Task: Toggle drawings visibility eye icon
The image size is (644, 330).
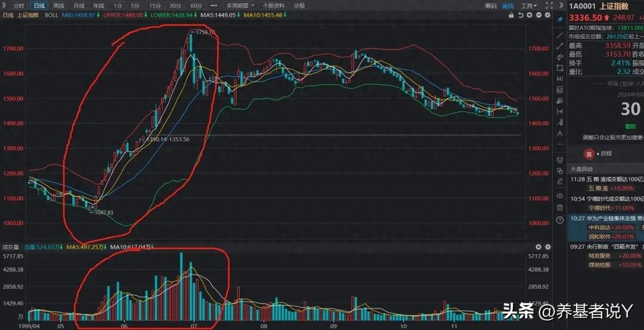Action: point(559,196)
